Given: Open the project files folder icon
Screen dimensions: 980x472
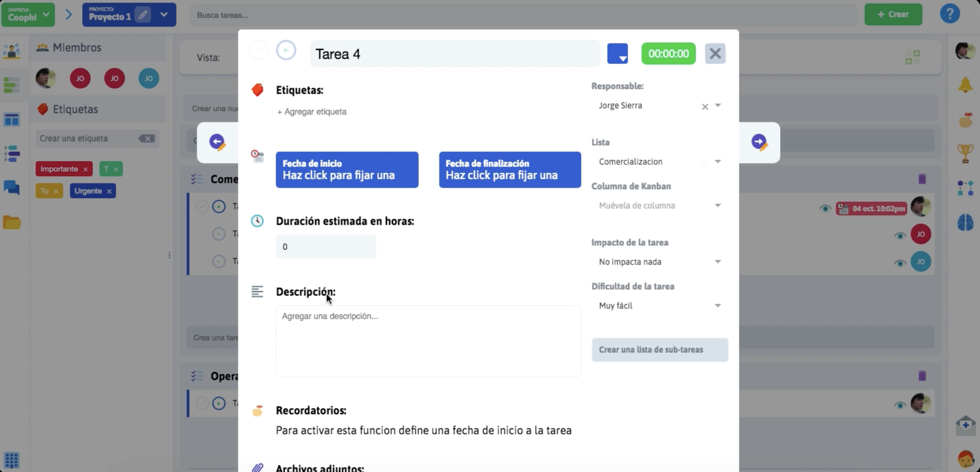Looking at the screenshot, I should coord(11,222).
